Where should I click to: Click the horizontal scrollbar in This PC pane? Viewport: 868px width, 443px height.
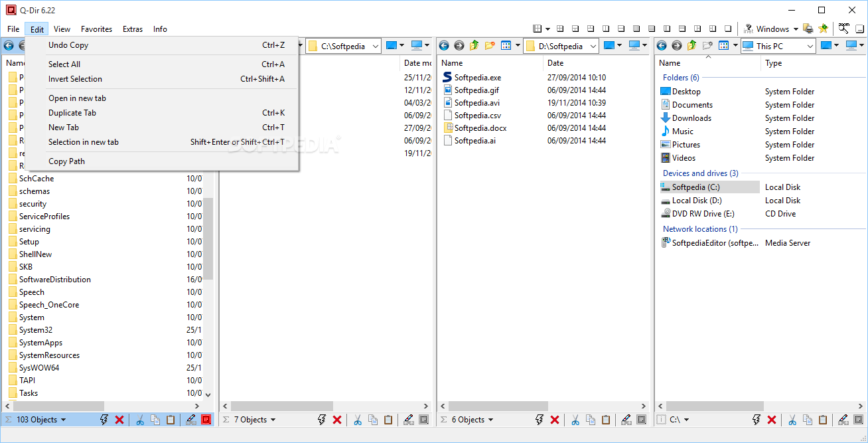(713, 406)
